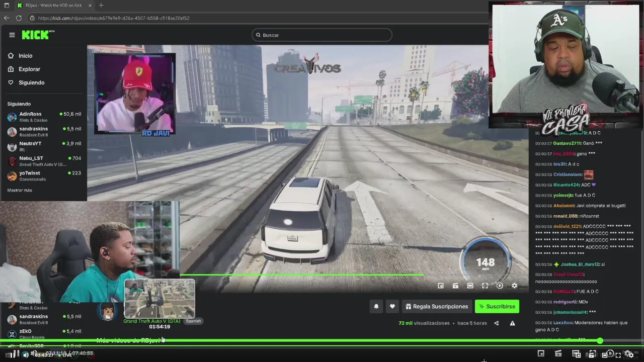
Task: Click Regala Suscripciones button
Action: 437,306
